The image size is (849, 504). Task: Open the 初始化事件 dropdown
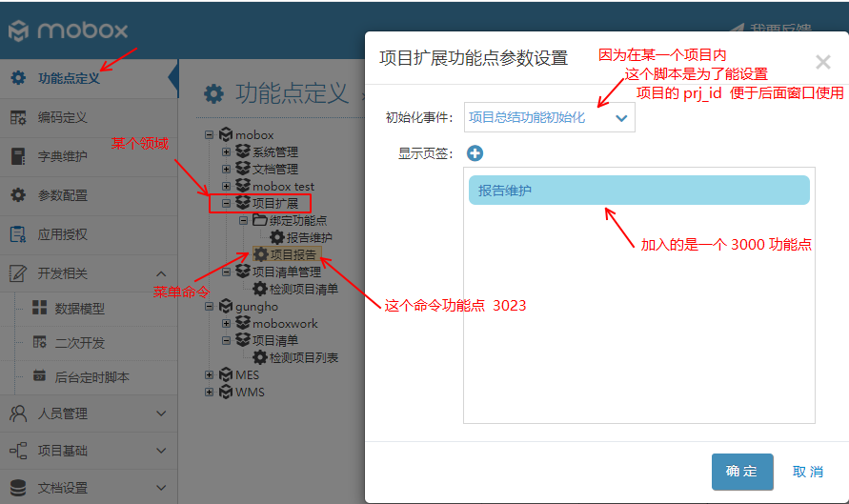pyautogui.click(x=549, y=118)
